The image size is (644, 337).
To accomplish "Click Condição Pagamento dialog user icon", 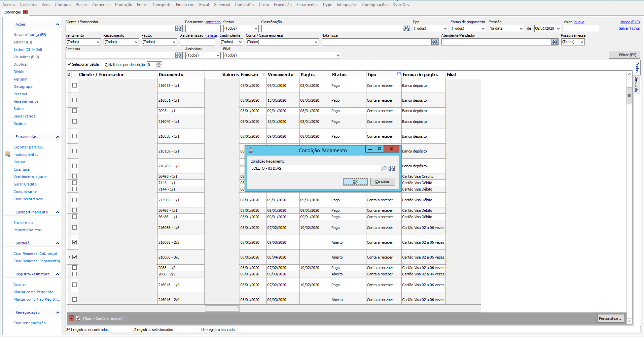I will pyautogui.click(x=250, y=150).
